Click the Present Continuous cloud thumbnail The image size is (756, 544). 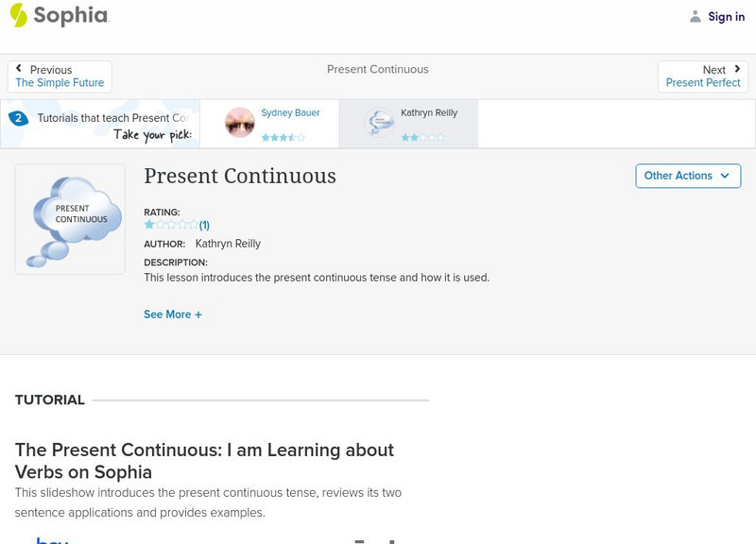pyautogui.click(x=70, y=219)
